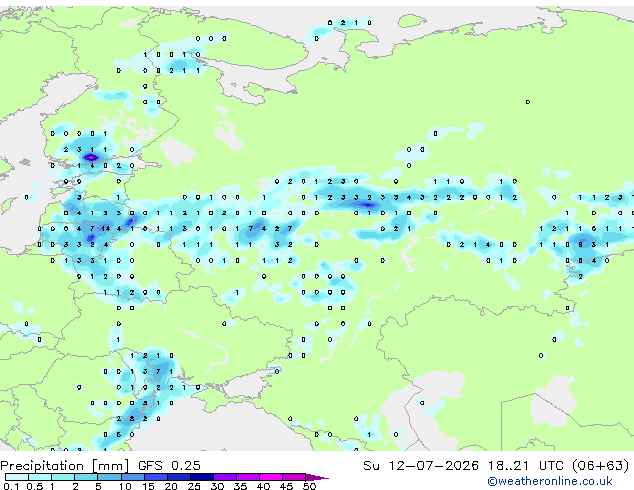Open the weatheronline.co.uk link
The width and height of the screenshot is (634, 490).
(550, 481)
